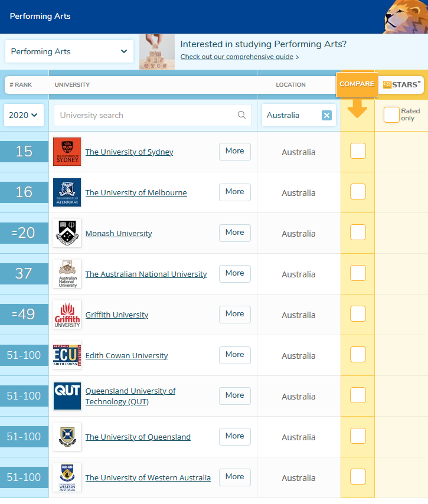428x504 pixels.
Task: Click rank 15 badge
Action: 24,152
